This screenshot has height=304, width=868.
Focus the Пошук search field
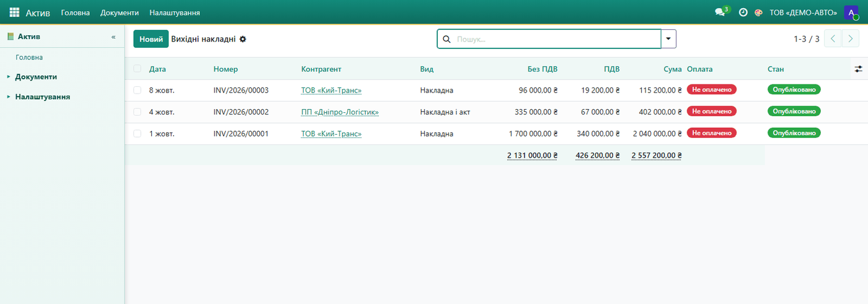coord(557,39)
